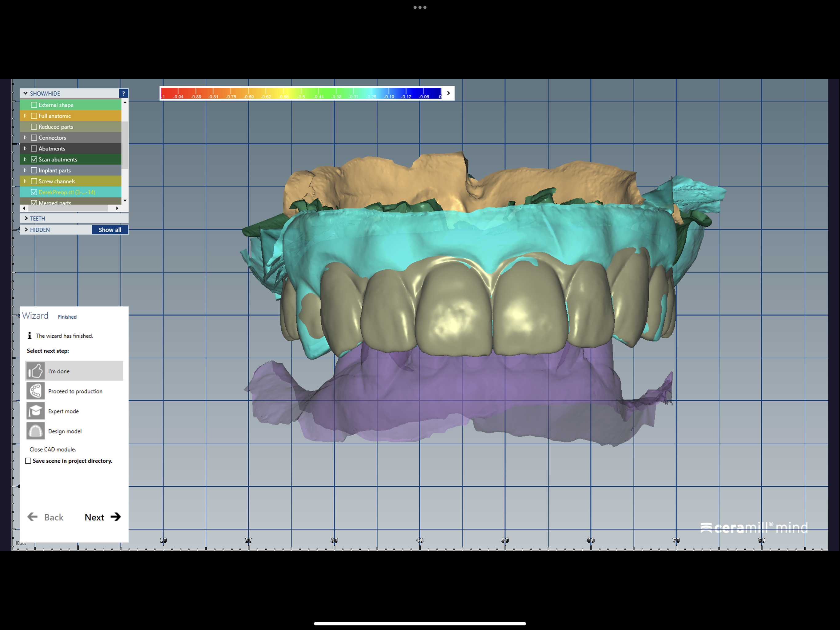This screenshot has height=630, width=840.
Task: Collapse the SHOW/HIDE panel
Action: click(25, 93)
